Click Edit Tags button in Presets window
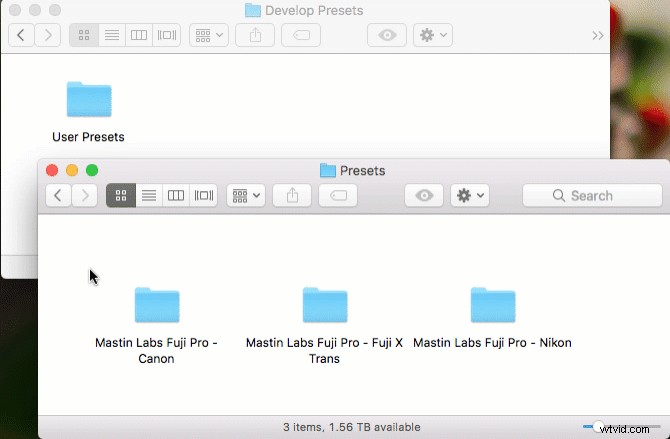670x439 pixels. (x=338, y=195)
